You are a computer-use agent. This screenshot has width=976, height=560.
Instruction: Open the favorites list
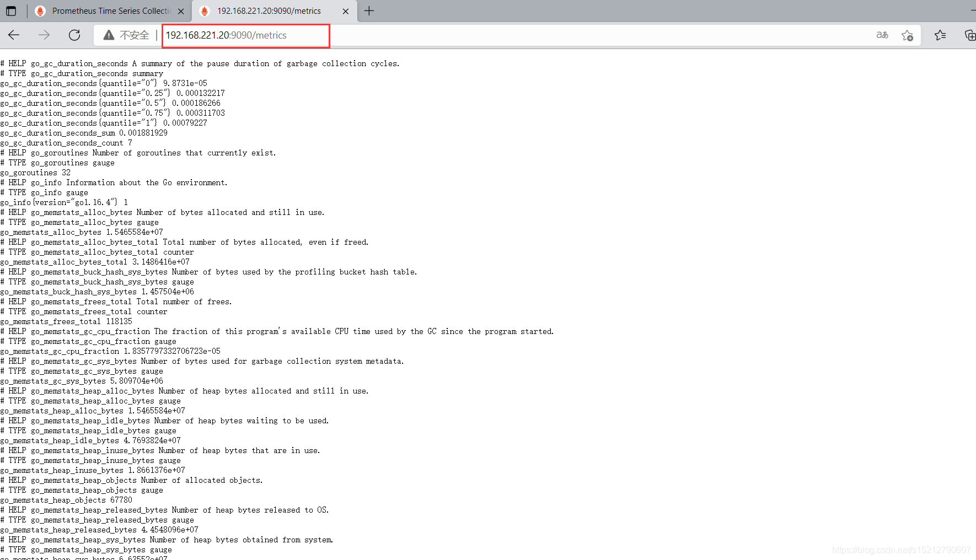(x=940, y=35)
